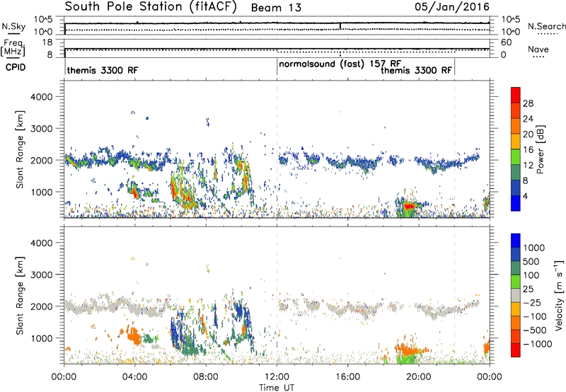Click the '-25' tick on the Velocity scale
The width and height of the screenshot is (566, 392).
click(532, 303)
